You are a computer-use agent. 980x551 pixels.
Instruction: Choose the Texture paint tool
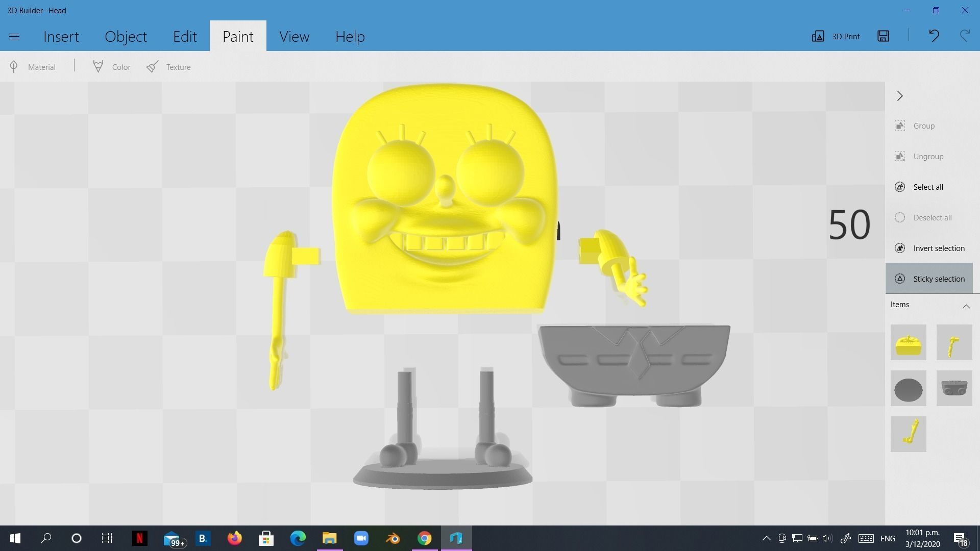(168, 67)
